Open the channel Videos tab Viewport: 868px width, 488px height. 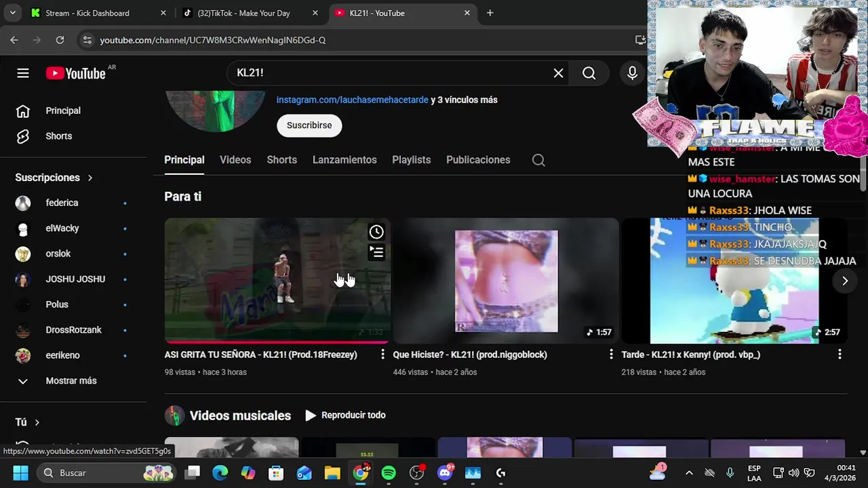(x=235, y=160)
